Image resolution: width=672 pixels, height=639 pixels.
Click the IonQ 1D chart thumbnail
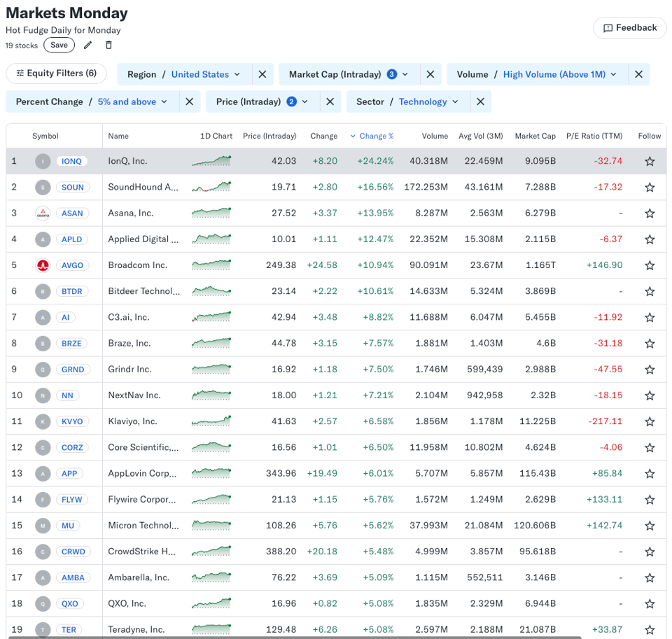211,161
